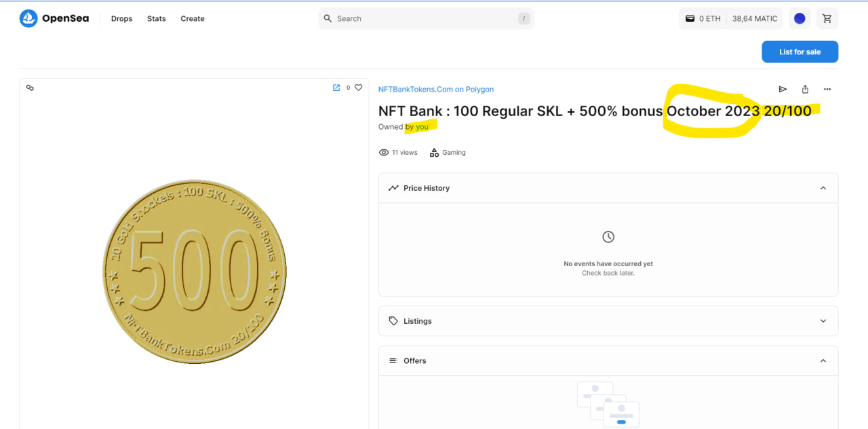Open the Stats menu

[x=156, y=18]
